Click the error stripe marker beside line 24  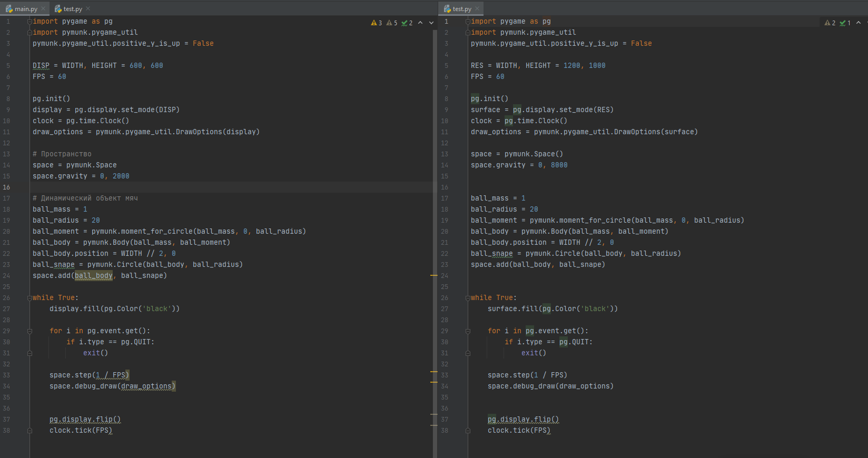pos(434,275)
